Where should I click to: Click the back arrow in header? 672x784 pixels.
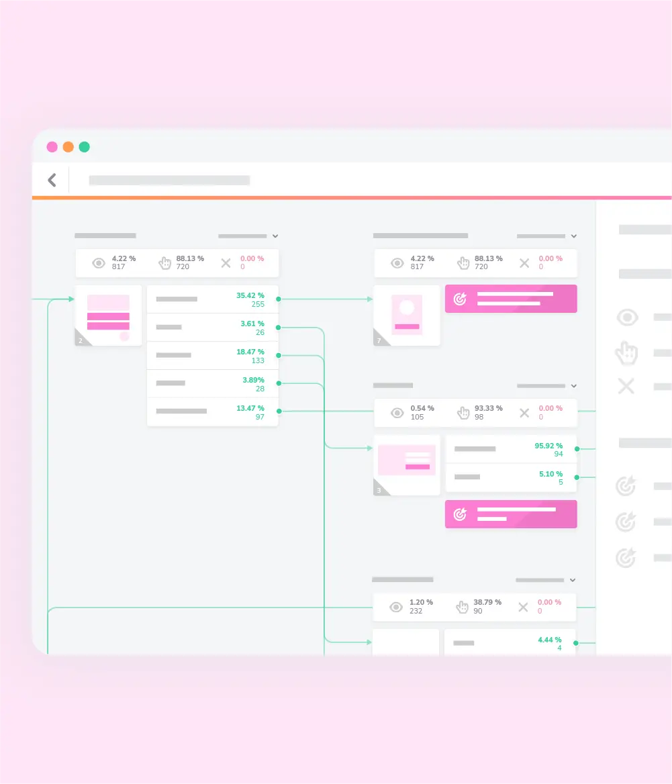52,180
